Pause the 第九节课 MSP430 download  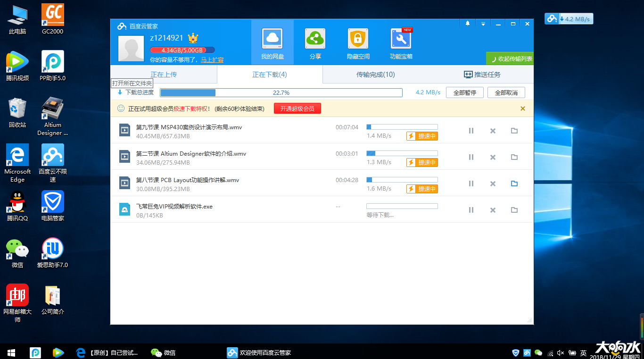click(471, 131)
